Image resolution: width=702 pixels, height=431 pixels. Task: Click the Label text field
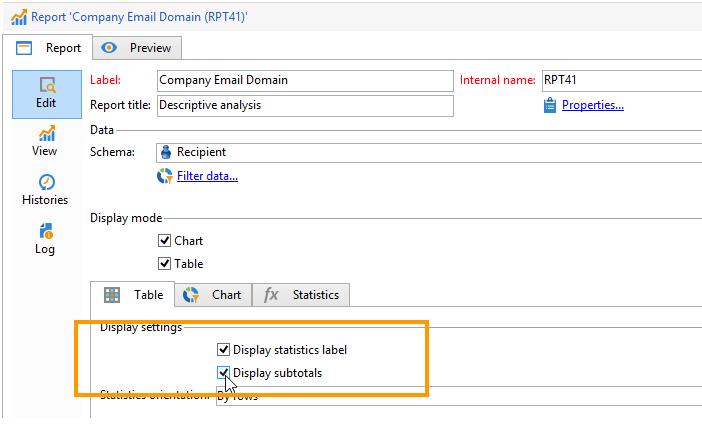point(304,80)
